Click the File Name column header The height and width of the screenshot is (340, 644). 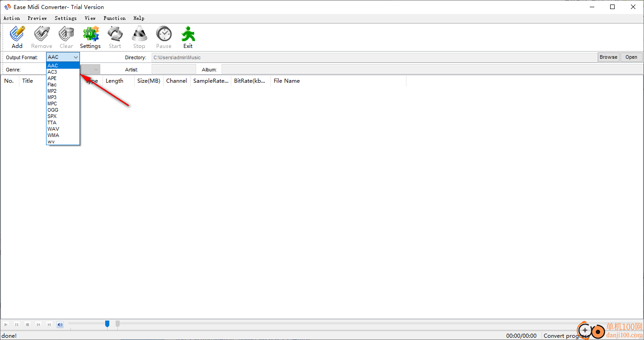click(338, 81)
